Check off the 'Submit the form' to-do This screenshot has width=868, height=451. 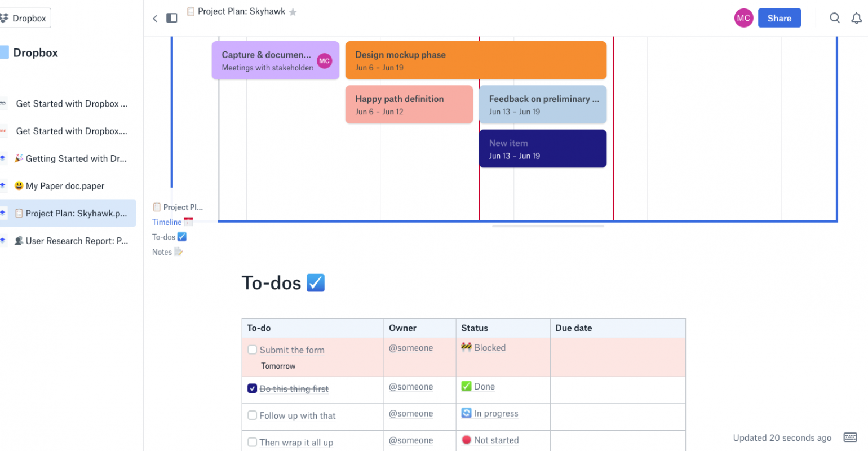click(252, 350)
